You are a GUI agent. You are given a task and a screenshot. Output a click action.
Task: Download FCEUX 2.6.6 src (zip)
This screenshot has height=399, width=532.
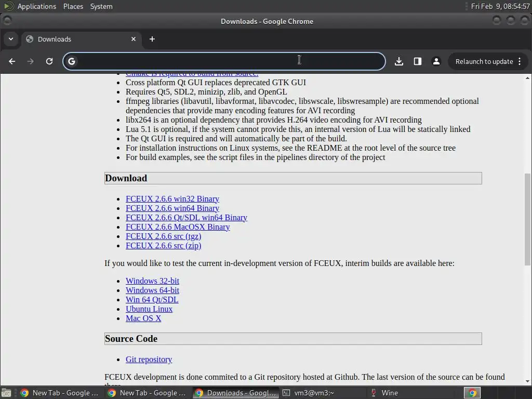164,246
